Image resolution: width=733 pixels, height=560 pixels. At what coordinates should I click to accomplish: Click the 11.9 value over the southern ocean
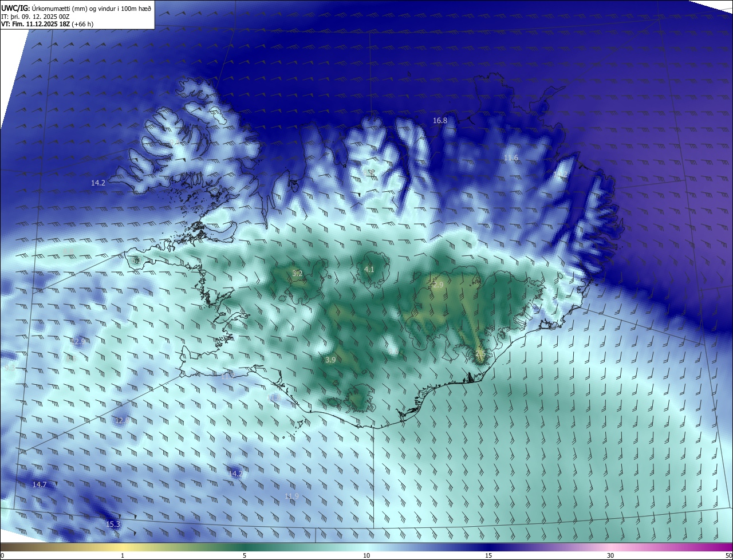[291, 496]
